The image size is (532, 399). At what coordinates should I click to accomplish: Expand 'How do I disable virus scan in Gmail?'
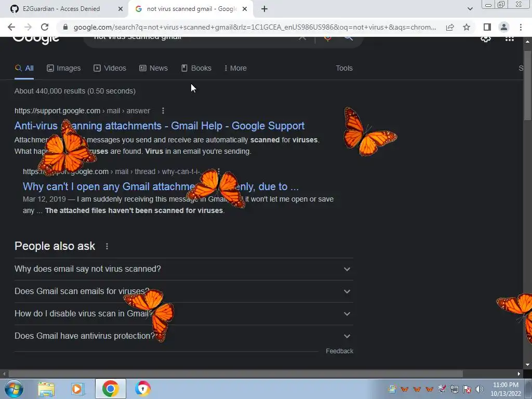184,314
